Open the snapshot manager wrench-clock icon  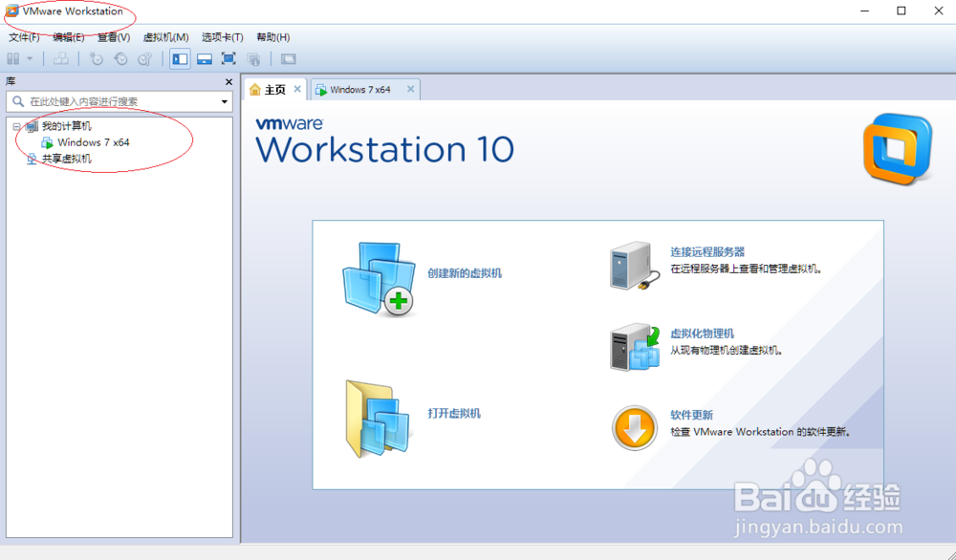(x=145, y=59)
